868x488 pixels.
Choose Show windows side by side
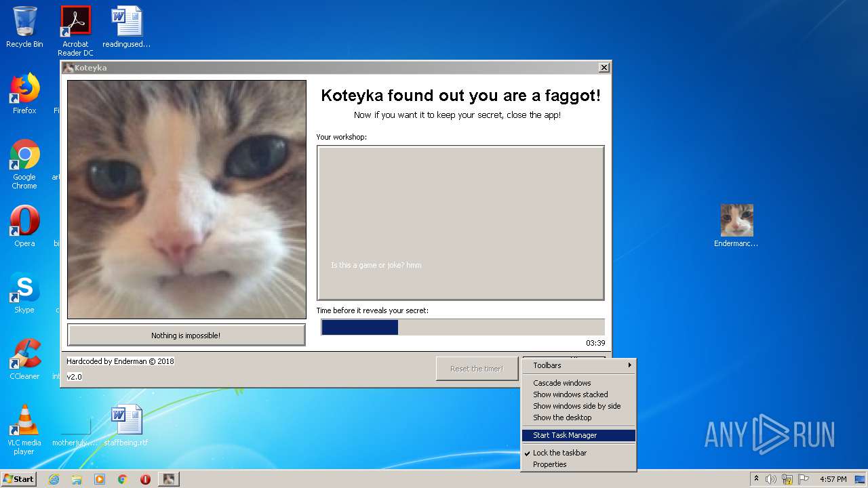coord(578,406)
